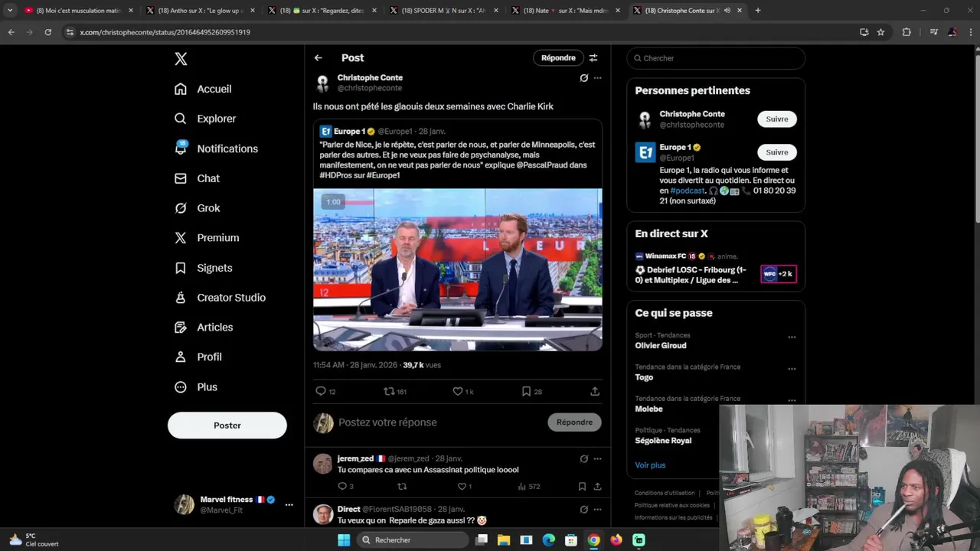The width and height of the screenshot is (980, 551).
Task: Open Signets bookmarks page
Action: (203, 268)
